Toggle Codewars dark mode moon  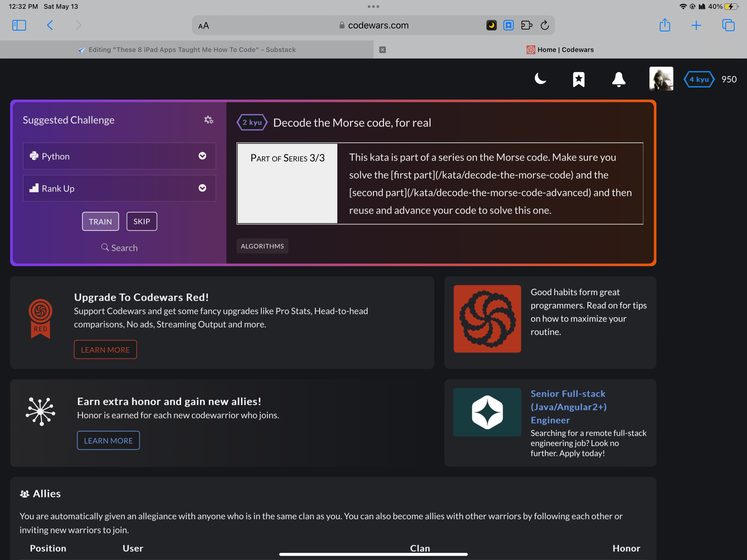[x=540, y=79]
